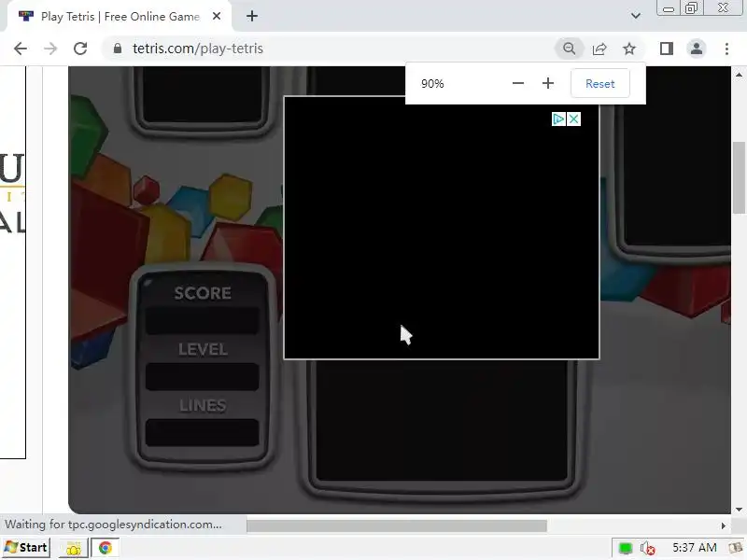747x560 pixels.
Task: Close the ad with its X icon
Action: tap(573, 119)
